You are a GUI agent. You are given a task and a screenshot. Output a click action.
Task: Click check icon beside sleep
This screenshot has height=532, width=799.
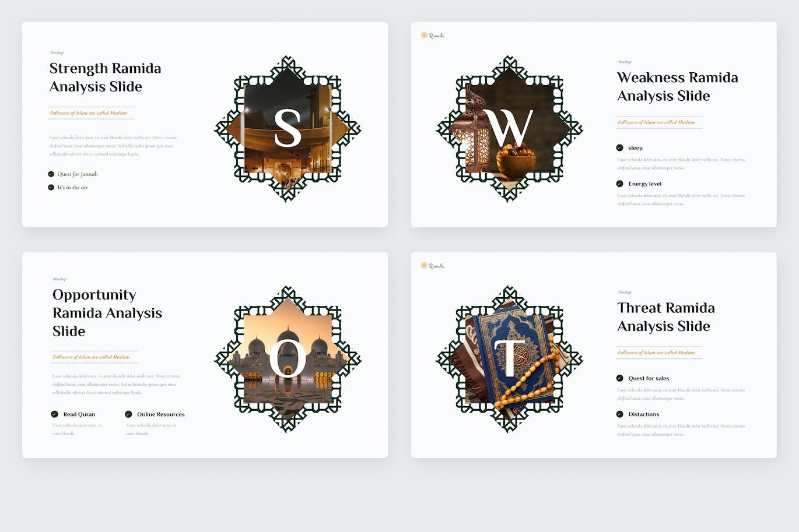tap(620, 148)
